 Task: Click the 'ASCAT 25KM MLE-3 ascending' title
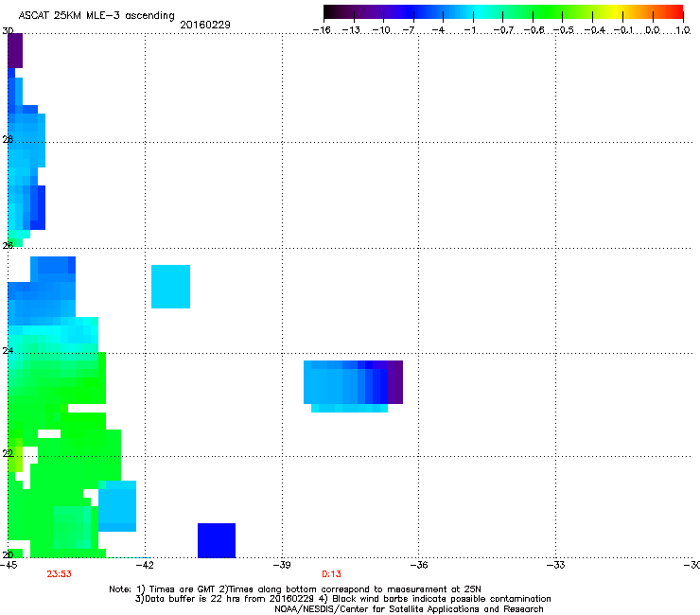point(96,16)
